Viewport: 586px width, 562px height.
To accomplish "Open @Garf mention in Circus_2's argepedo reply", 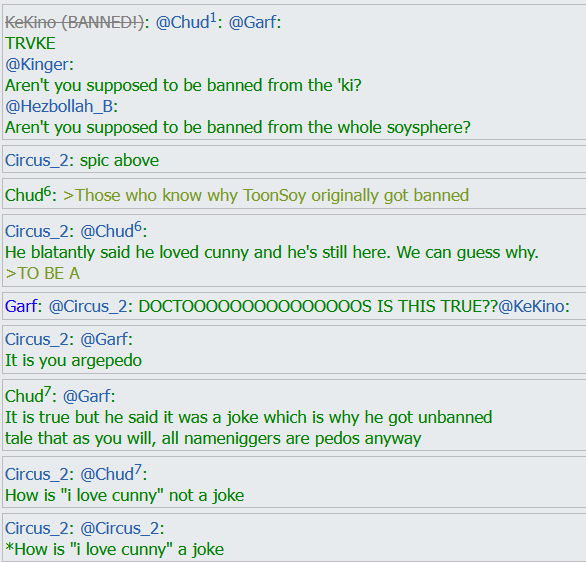I will coord(104,339).
